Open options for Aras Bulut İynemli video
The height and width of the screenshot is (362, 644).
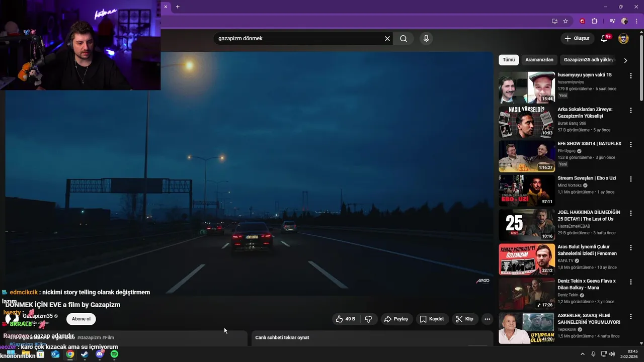pos(630,247)
